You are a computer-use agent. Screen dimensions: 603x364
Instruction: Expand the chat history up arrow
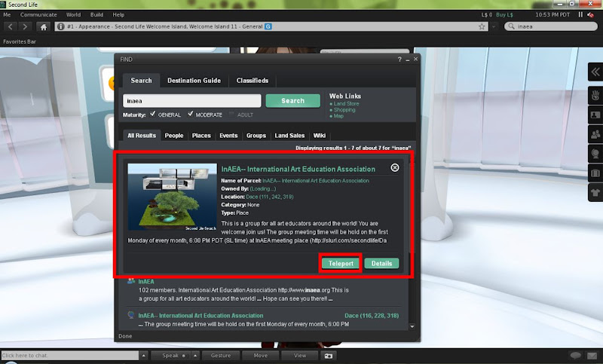tap(143, 356)
